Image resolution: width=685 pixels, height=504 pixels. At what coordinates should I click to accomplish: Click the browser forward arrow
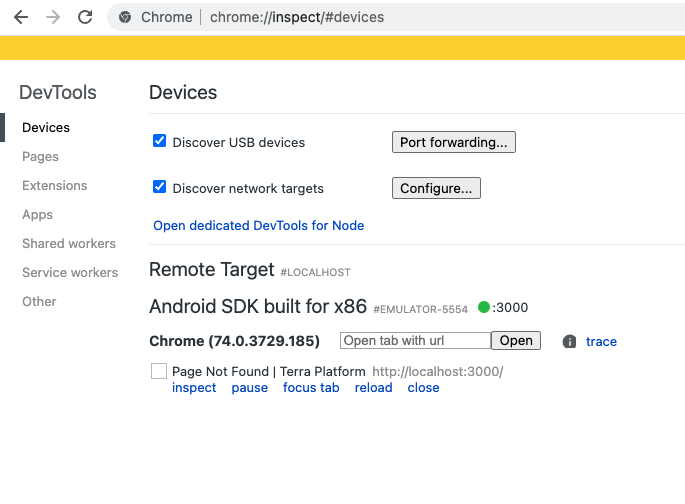point(53,17)
